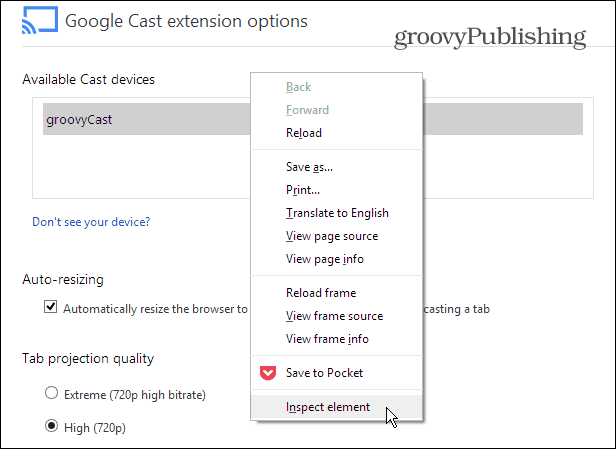Click the Google Cast logo icon
This screenshot has width=616, height=449.
click(40, 20)
